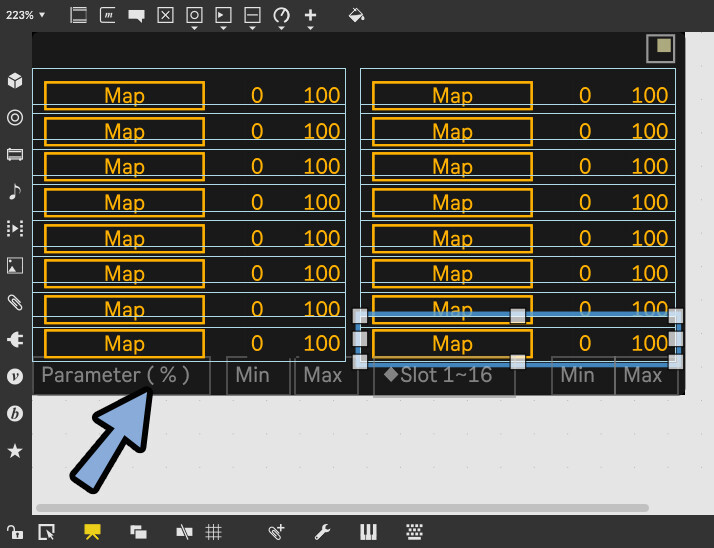Open the patcher windows icon
The height and width of the screenshot is (548, 714).
pyautogui.click(x=138, y=532)
